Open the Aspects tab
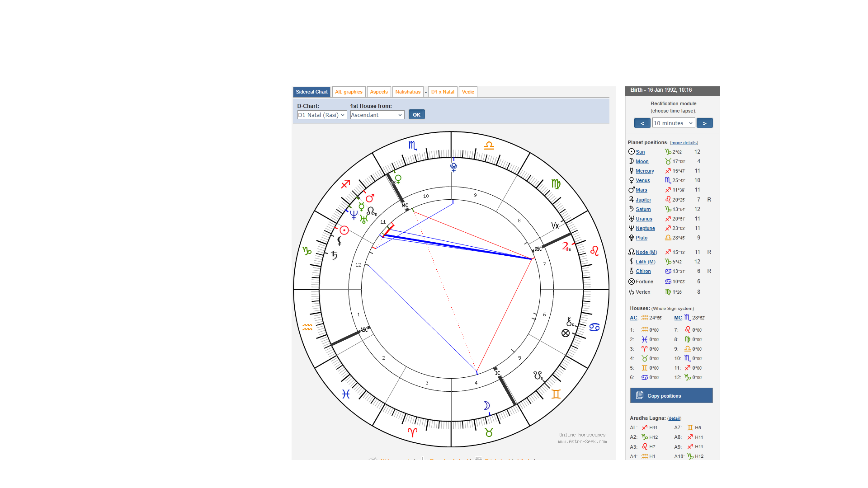 (x=379, y=92)
